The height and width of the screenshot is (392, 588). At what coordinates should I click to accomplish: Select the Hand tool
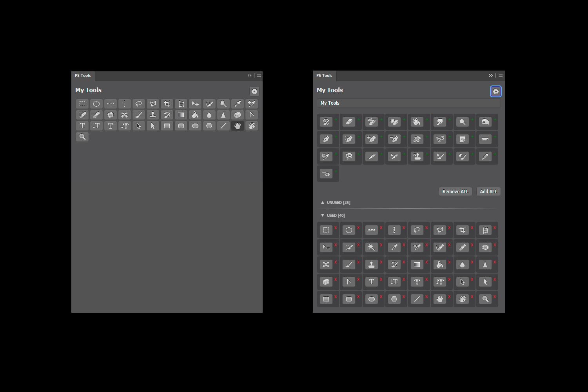click(237, 125)
